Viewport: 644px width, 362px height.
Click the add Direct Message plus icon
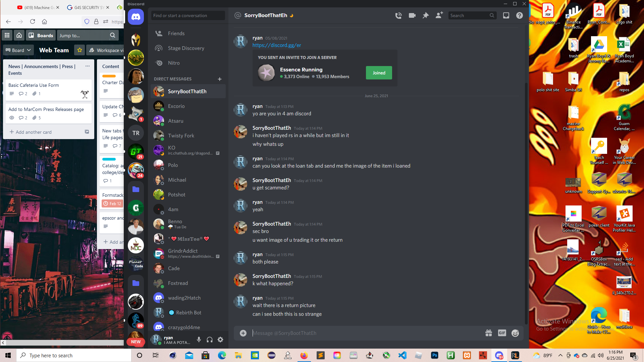pyautogui.click(x=220, y=79)
